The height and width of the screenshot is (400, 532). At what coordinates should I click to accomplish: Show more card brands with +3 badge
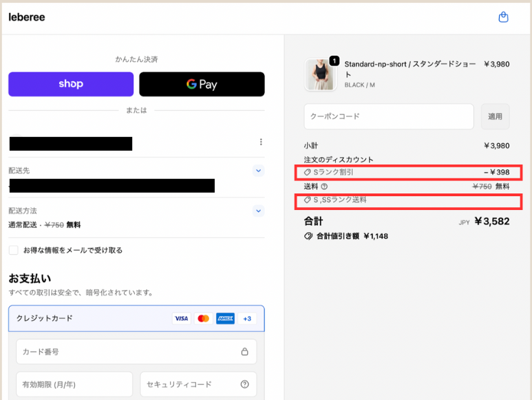coord(248,319)
